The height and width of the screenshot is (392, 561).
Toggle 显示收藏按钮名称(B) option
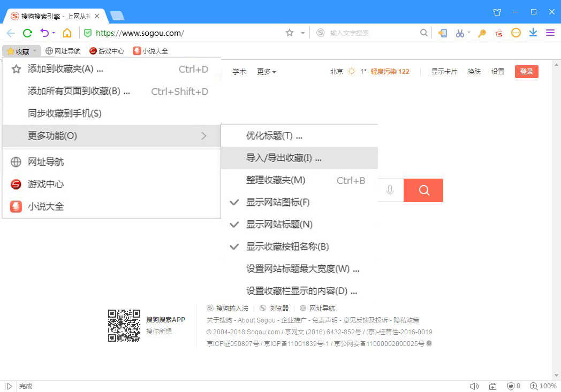(299, 247)
